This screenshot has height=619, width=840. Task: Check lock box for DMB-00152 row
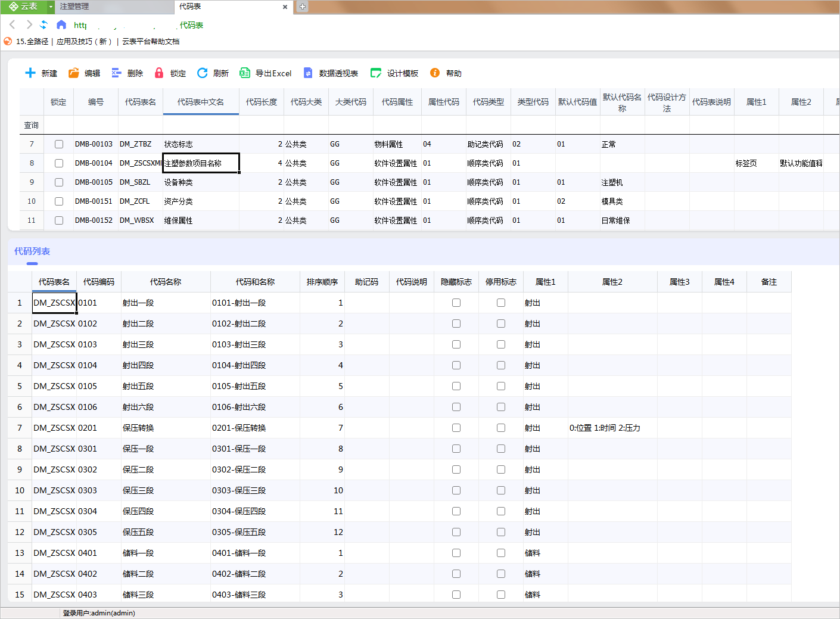pos(59,220)
